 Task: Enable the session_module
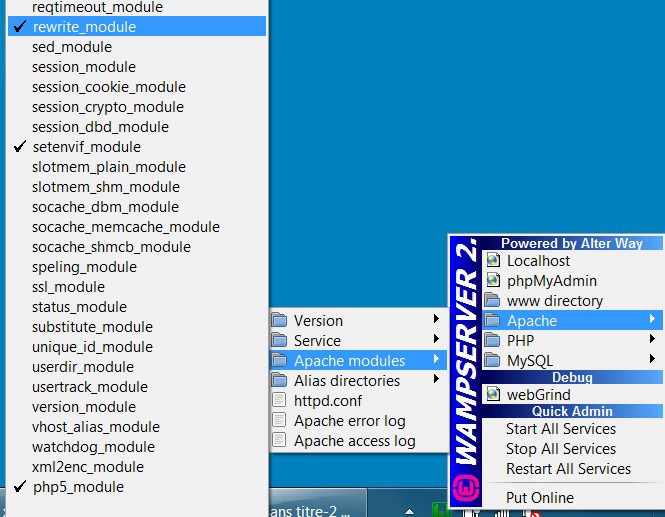pos(137,67)
